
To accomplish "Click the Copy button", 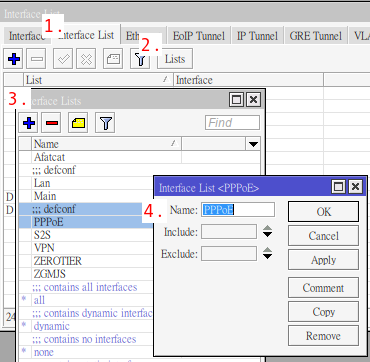I will tap(323, 312).
